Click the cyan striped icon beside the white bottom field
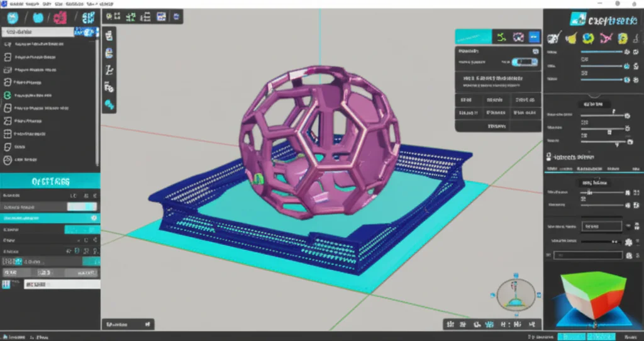 (x=6, y=284)
